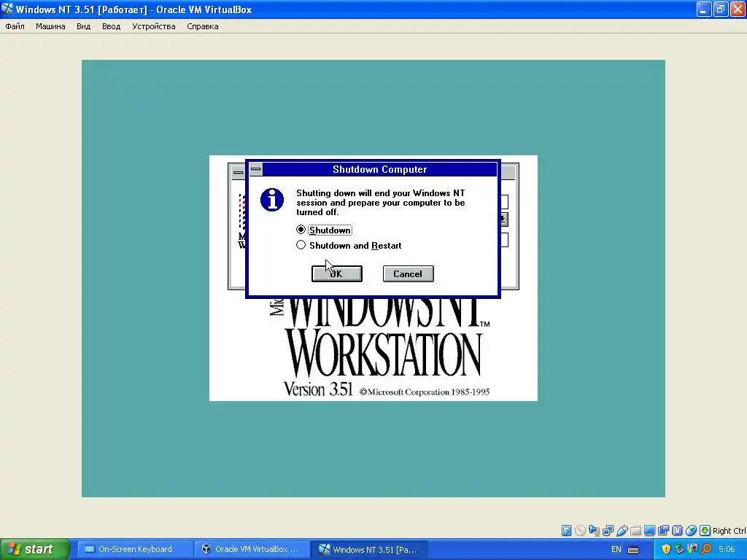Click the 5:06 system clock
The height and width of the screenshot is (560, 747).
(x=727, y=549)
